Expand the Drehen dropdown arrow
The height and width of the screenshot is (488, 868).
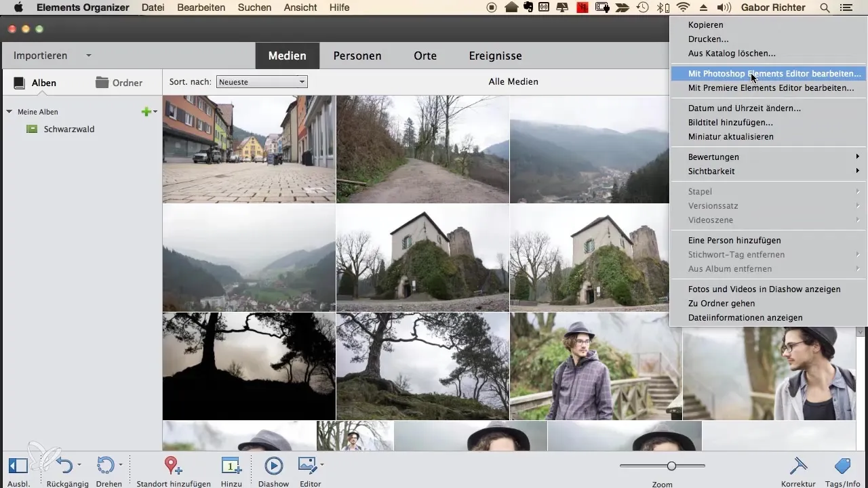121,465
